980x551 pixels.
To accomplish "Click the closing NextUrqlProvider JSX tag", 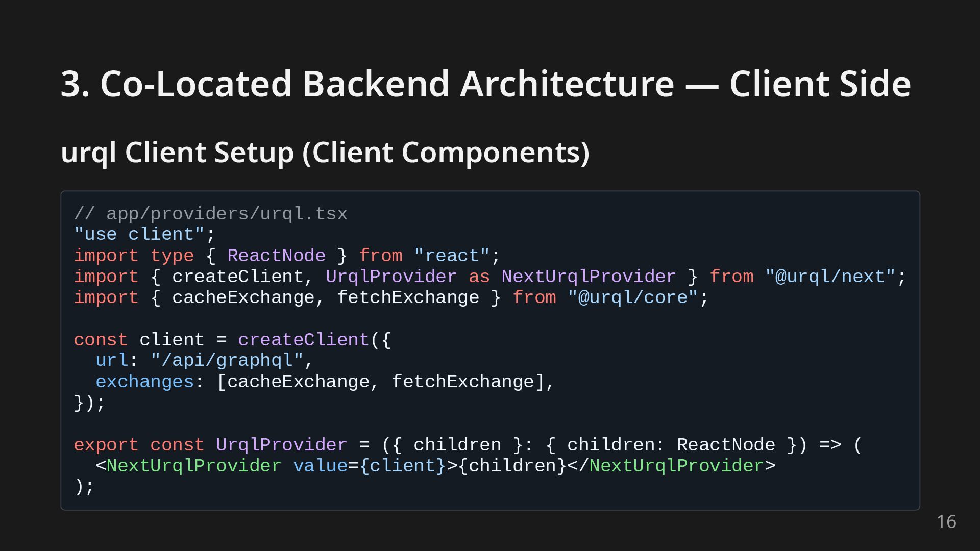I will coord(676,466).
